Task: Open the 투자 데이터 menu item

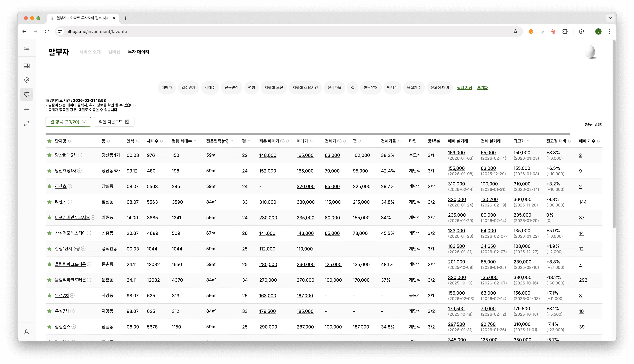Action: [x=138, y=52]
